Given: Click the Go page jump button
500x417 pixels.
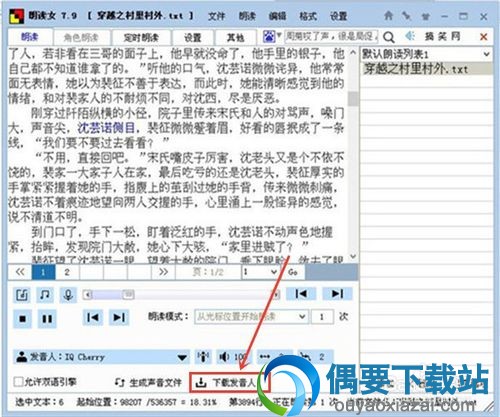Looking at the screenshot, I should pyautogui.click(x=293, y=272).
